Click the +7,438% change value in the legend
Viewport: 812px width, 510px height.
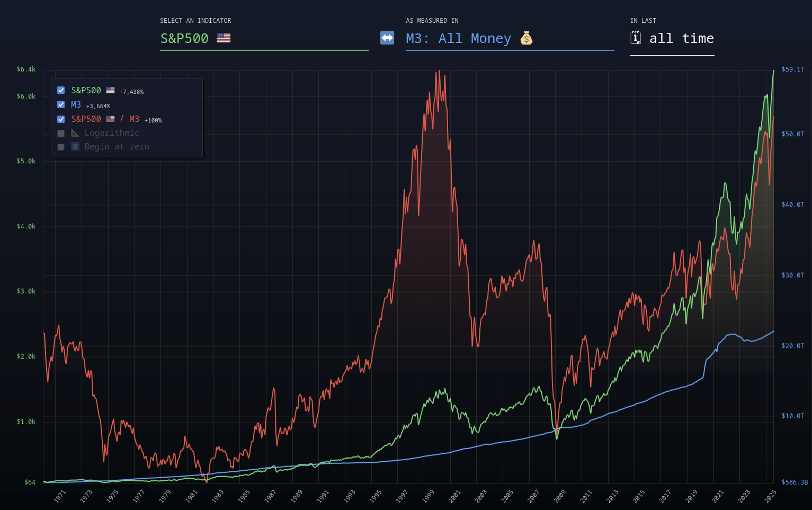[131, 92]
